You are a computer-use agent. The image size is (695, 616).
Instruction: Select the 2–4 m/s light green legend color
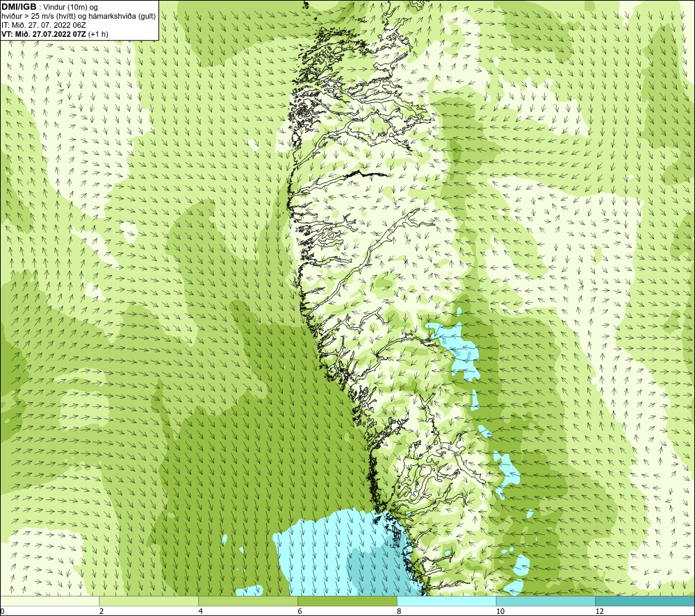click(149, 601)
